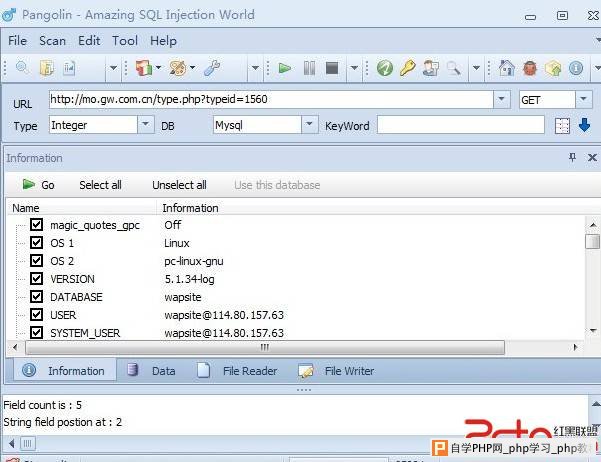Screen dimensions: 601x462
Task: Click the horizontal scrollbar thumb in list
Action: [264, 347]
